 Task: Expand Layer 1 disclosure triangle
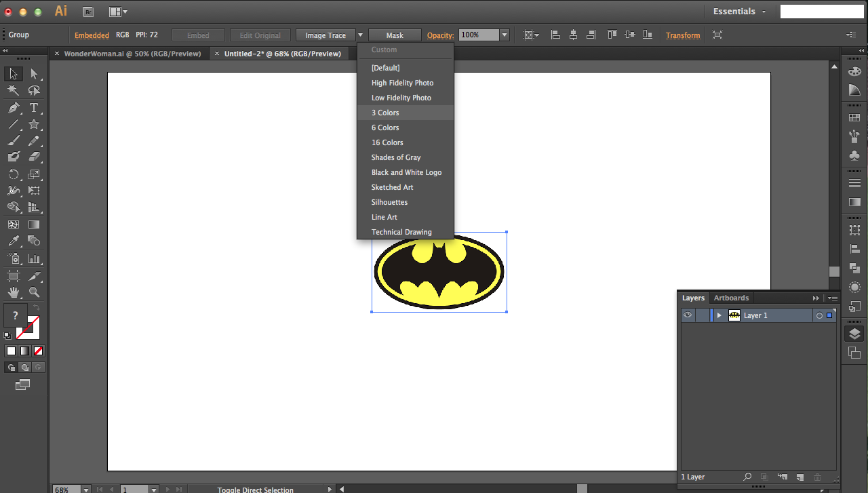point(719,315)
